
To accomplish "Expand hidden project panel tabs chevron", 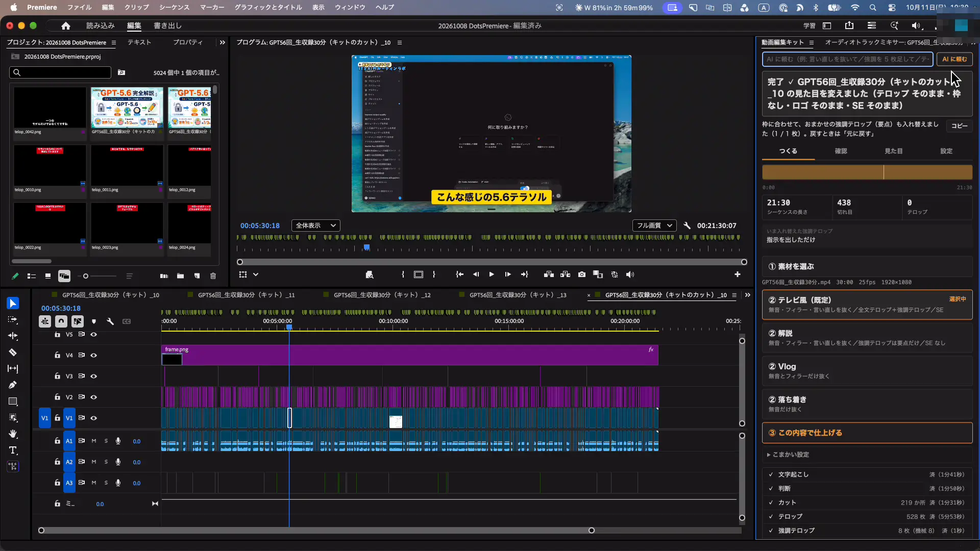I will click(222, 42).
